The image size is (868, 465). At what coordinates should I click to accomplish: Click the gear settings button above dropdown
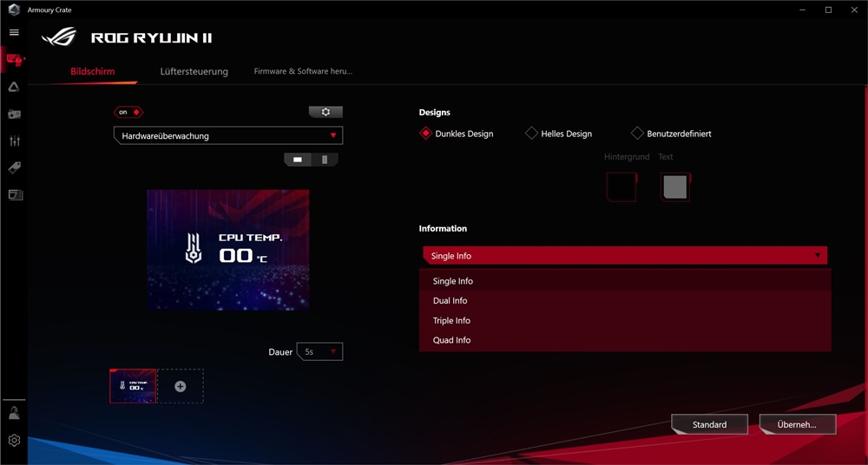pyautogui.click(x=325, y=113)
